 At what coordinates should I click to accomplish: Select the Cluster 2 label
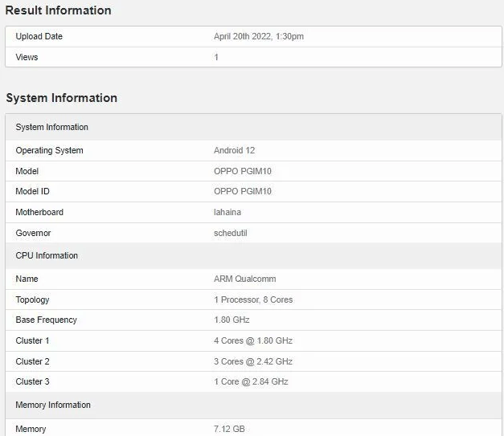[32, 361]
